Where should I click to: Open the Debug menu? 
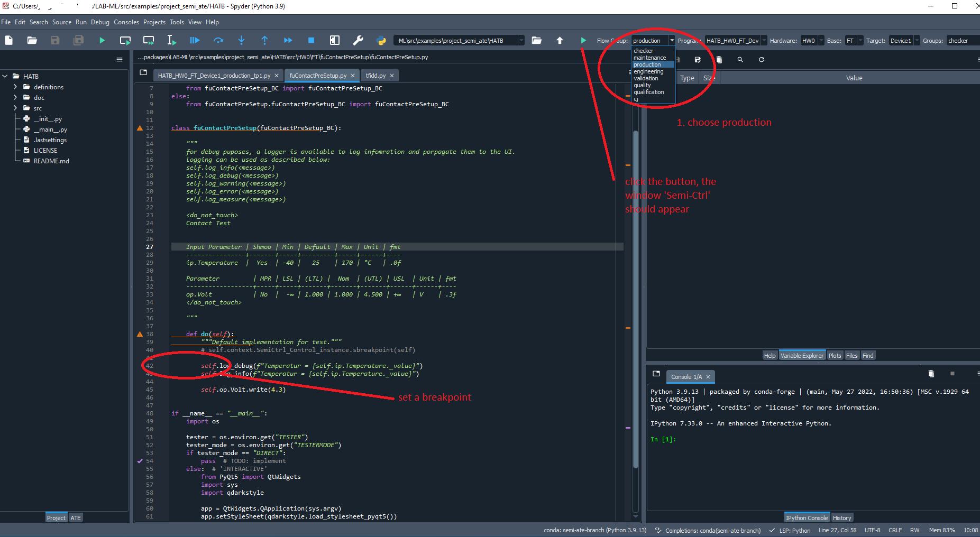[x=100, y=22]
